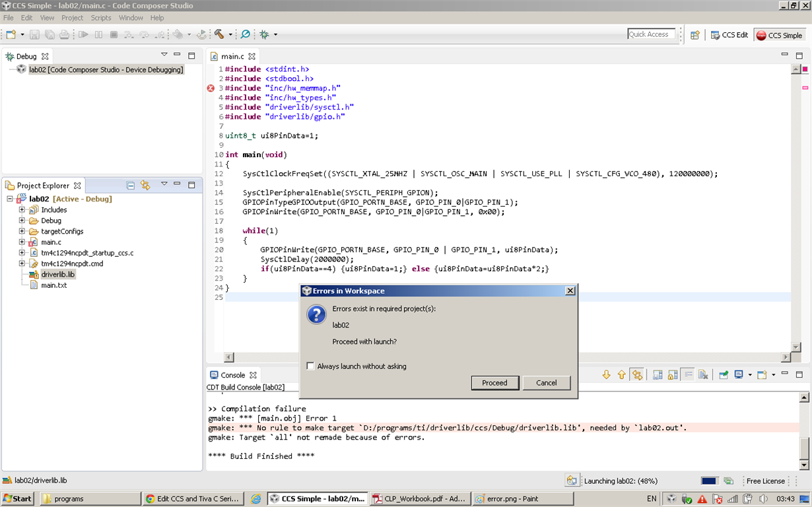This screenshot has height=507, width=812.
Task: Click the Open Console icon
Action: [x=762, y=375]
